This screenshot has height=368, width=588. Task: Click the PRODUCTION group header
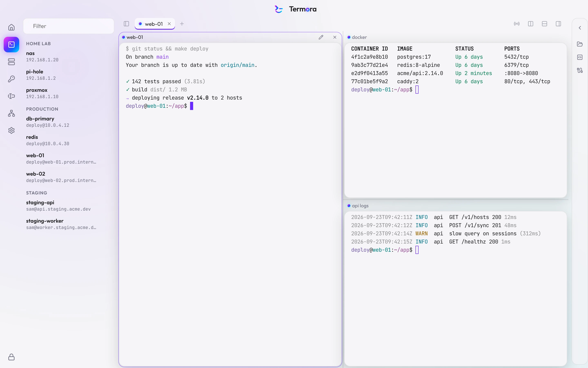[x=42, y=109]
